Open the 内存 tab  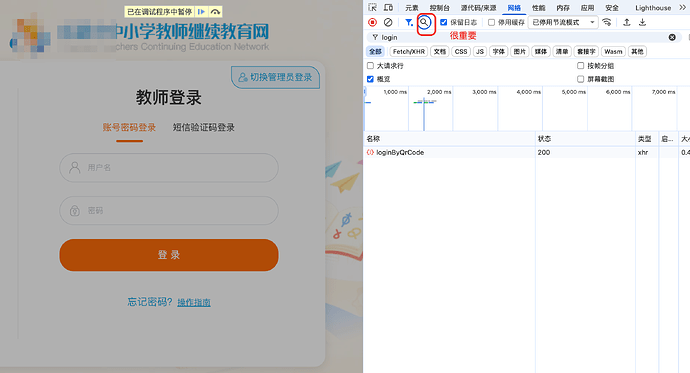tap(563, 7)
